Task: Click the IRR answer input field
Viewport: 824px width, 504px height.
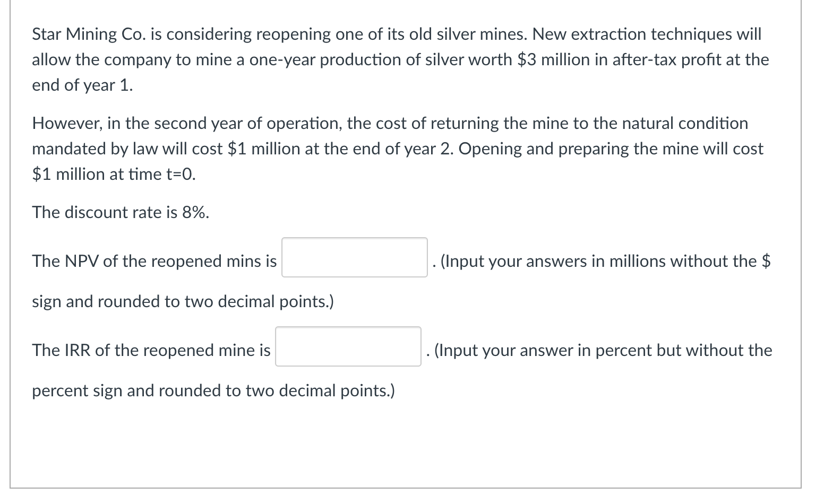Action: pos(348,346)
